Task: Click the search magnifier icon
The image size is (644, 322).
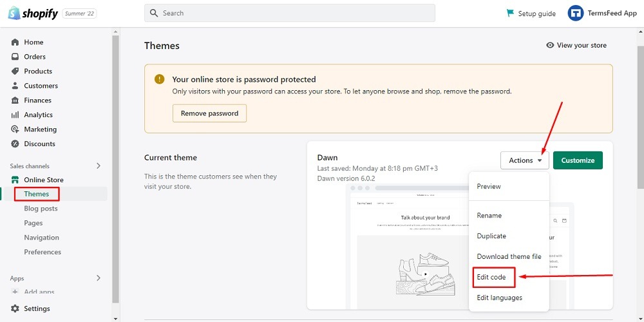Action: tap(154, 13)
